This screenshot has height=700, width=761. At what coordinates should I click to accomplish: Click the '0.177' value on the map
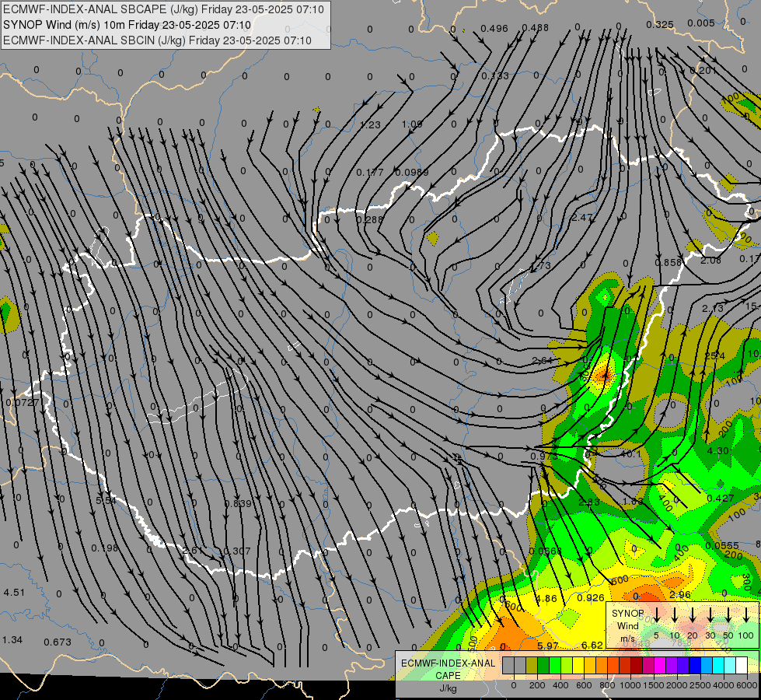[370, 173]
